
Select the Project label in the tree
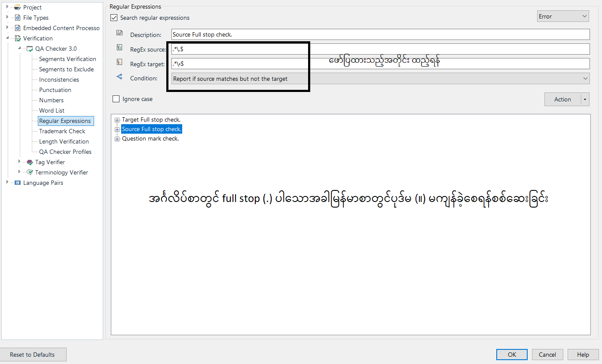32,7
